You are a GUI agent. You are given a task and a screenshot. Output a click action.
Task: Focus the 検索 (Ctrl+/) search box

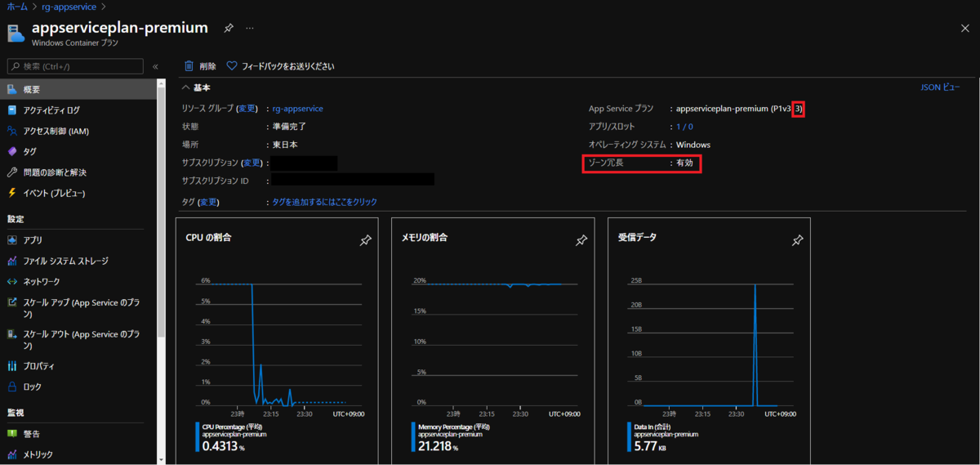pos(74,66)
